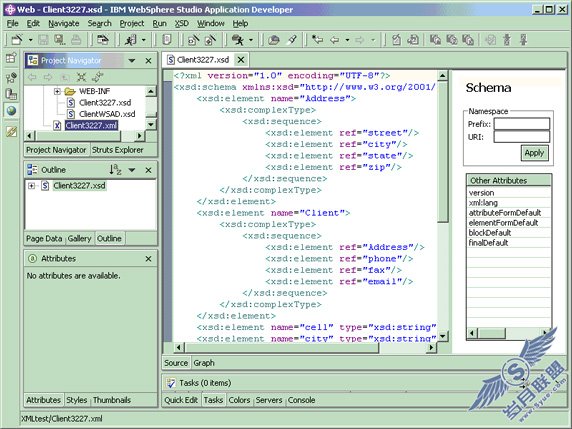The height and width of the screenshot is (429, 572).
Task: Switch editor to Source view
Action: point(176,363)
